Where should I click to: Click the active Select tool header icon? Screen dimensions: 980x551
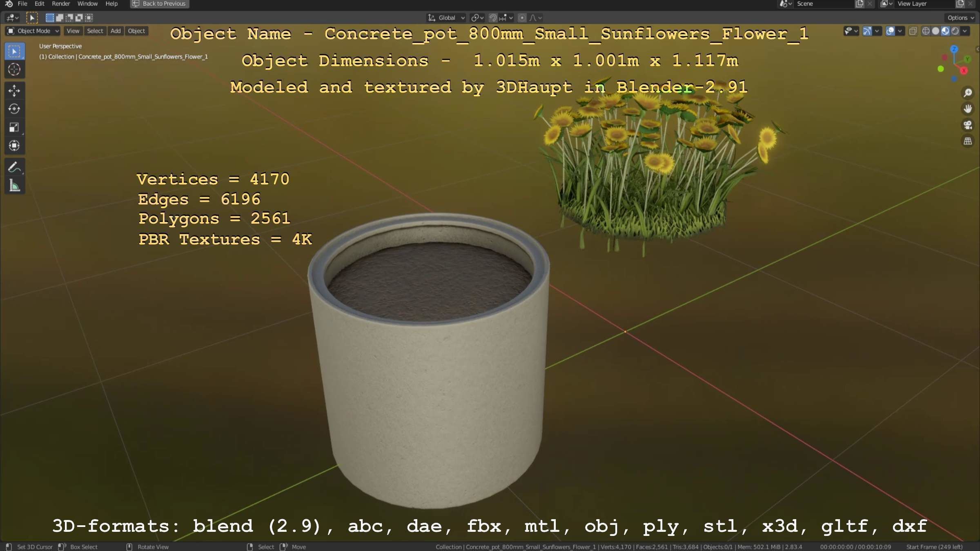(32, 18)
